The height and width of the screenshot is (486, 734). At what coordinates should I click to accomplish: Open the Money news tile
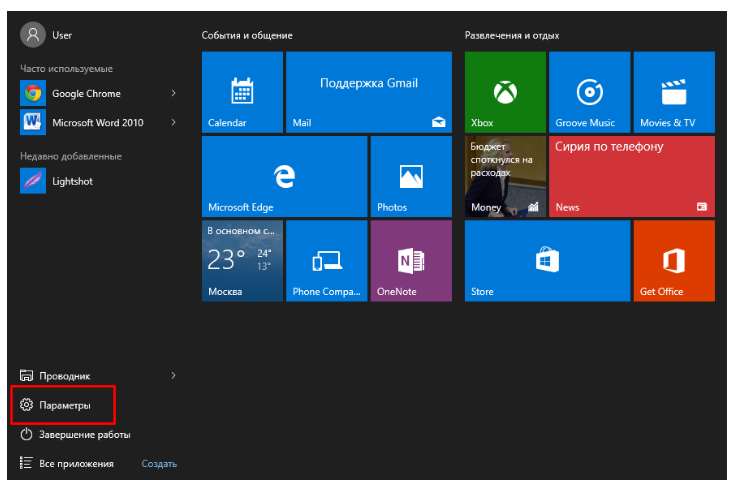pyautogui.click(x=505, y=177)
